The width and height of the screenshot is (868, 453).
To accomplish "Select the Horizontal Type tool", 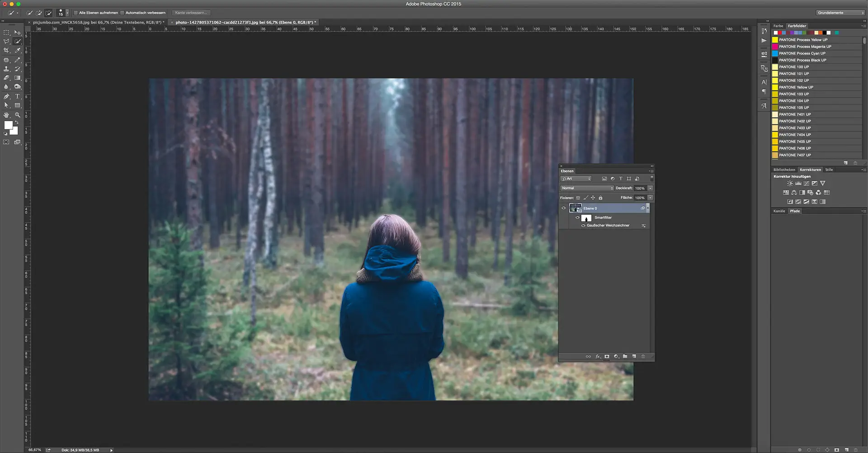I will point(17,96).
